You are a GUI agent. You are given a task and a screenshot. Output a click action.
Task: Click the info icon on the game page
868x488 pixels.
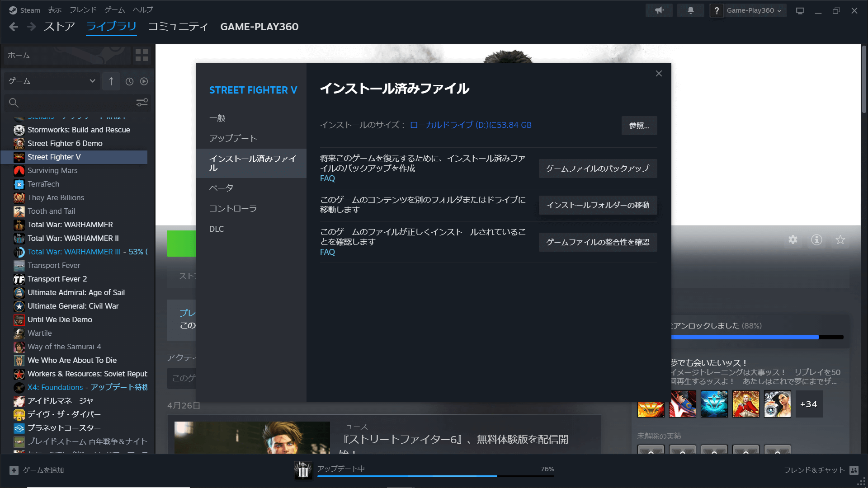pyautogui.click(x=816, y=240)
